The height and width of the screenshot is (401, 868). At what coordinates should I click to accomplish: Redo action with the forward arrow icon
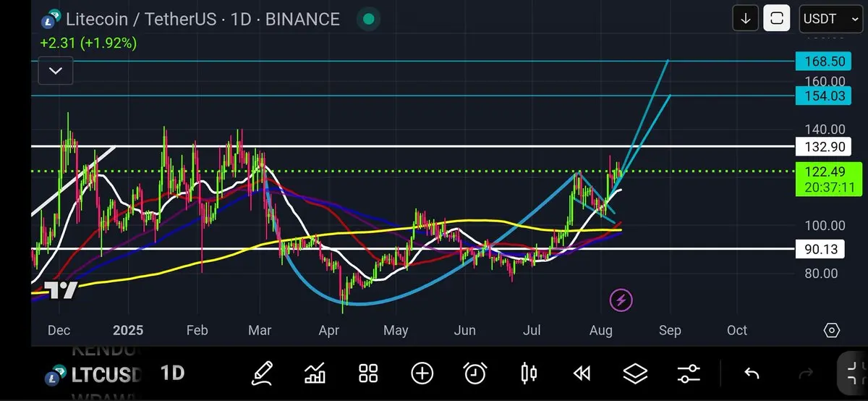(x=805, y=373)
